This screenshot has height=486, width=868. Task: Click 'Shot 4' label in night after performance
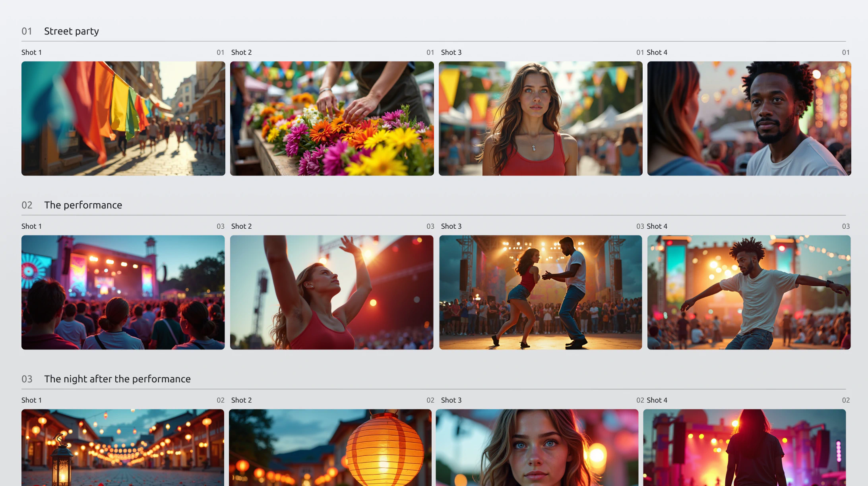click(657, 400)
